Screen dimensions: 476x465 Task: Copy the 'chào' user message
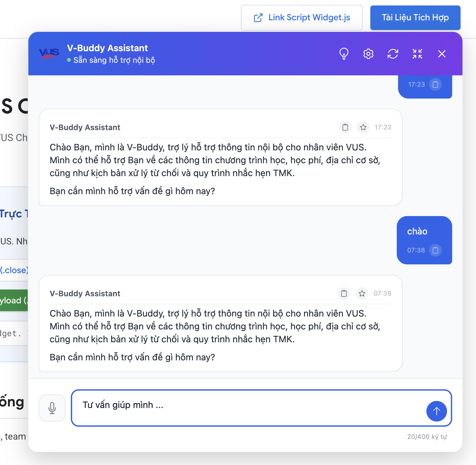coord(435,250)
